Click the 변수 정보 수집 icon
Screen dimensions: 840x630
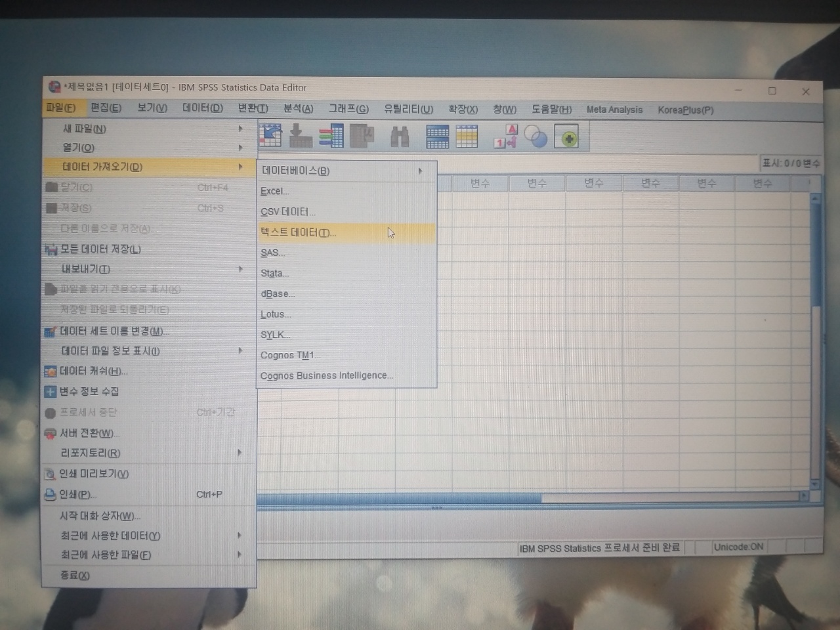click(x=50, y=392)
